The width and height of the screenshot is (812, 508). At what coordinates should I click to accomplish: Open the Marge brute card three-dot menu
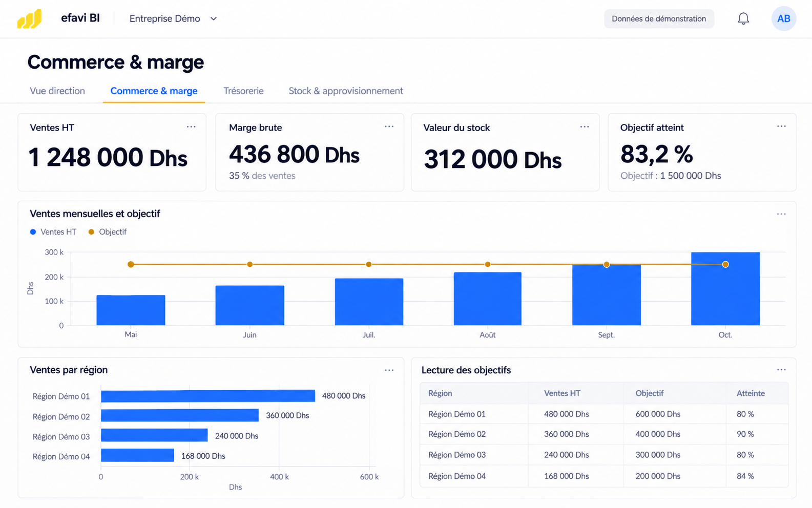[x=389, y=126]
